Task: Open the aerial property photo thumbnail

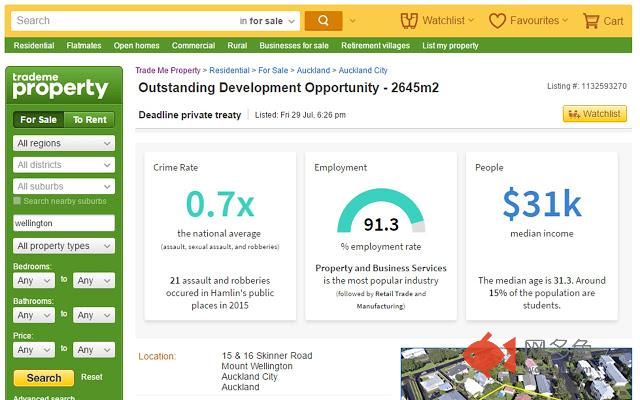Action: [516, 374]
